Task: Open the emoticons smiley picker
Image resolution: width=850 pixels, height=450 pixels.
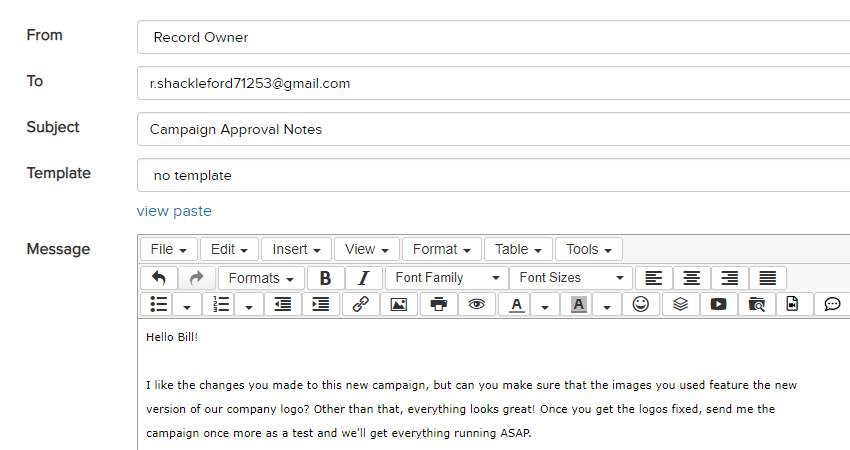Action: pyautogui.click(x=641, y=304)
